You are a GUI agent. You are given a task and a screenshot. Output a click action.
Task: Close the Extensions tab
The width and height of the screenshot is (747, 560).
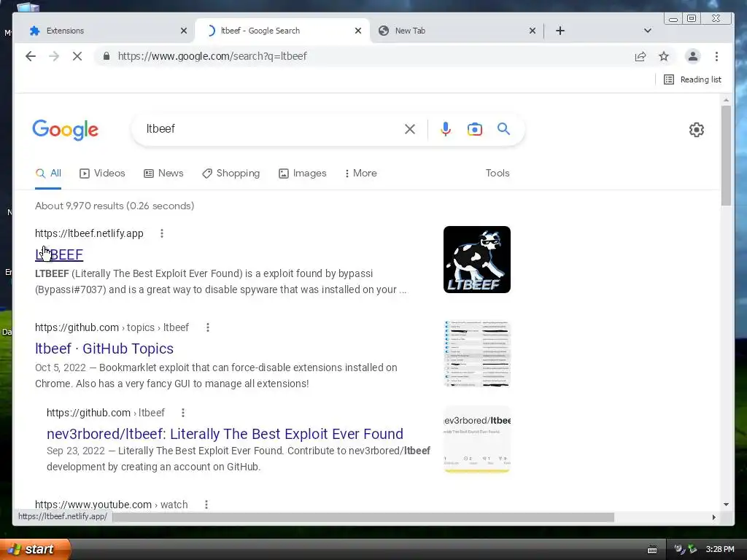(x=184, y=31)
